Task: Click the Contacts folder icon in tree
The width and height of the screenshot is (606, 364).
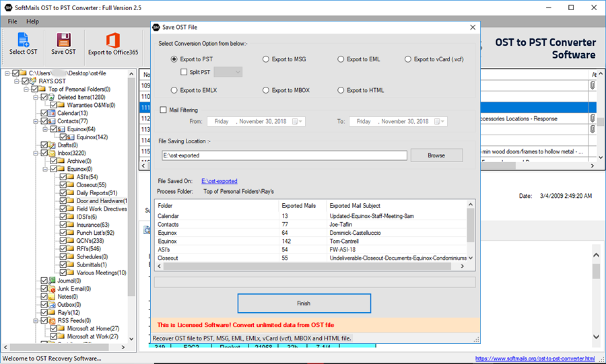Action: 53,121
